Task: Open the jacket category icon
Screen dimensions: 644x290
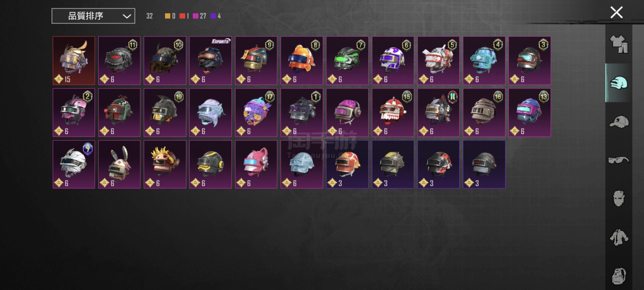Action: [x=619, y=237]
